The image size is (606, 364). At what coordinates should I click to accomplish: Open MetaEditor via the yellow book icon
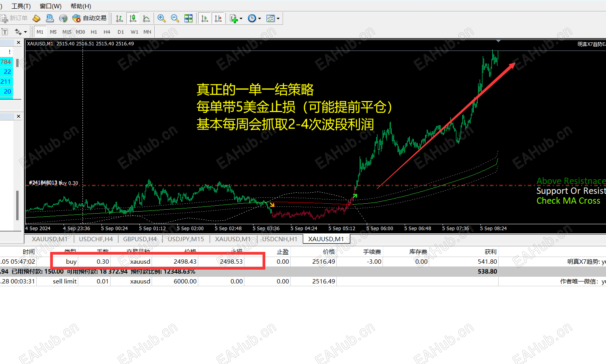[x=36, y=18]
